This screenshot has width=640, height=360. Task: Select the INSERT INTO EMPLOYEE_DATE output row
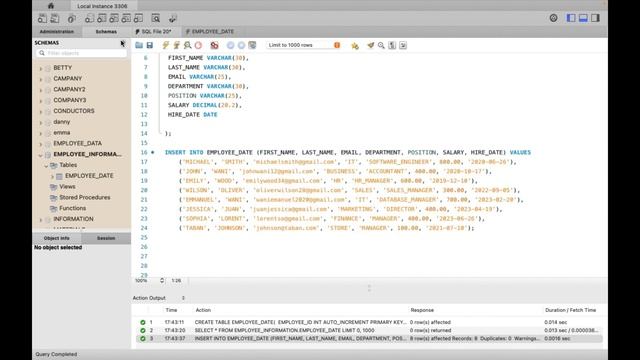(x=369, y=338)
